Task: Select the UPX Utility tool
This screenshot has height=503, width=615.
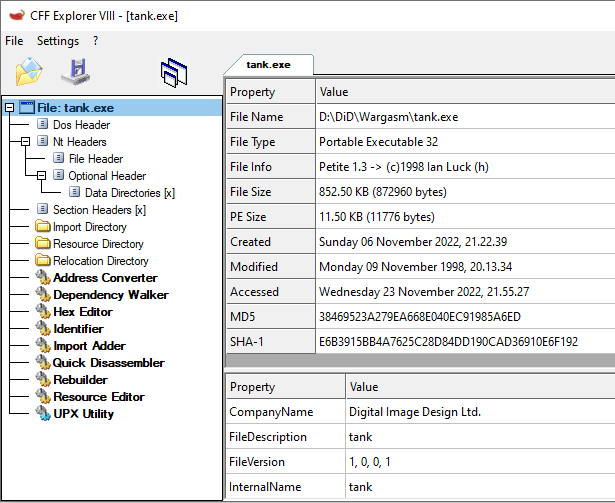Action: [x=83, y=414]
